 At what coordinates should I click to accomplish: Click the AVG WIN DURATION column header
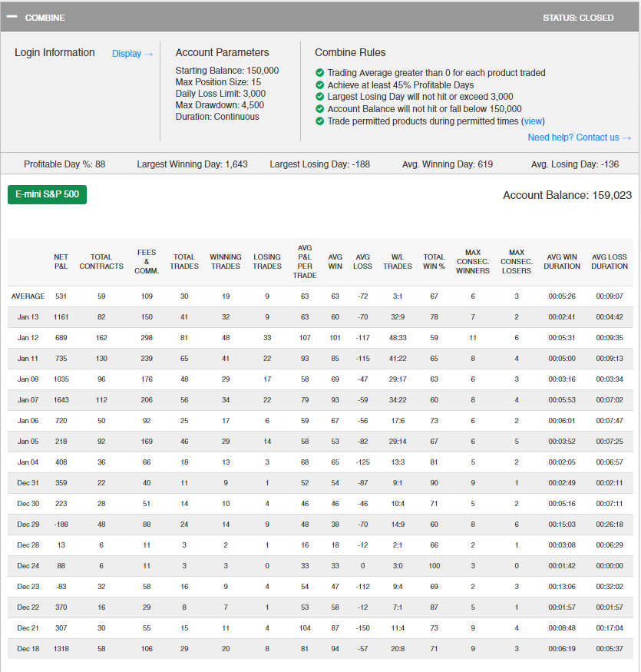pyautogui.click(x=563, y=262)
